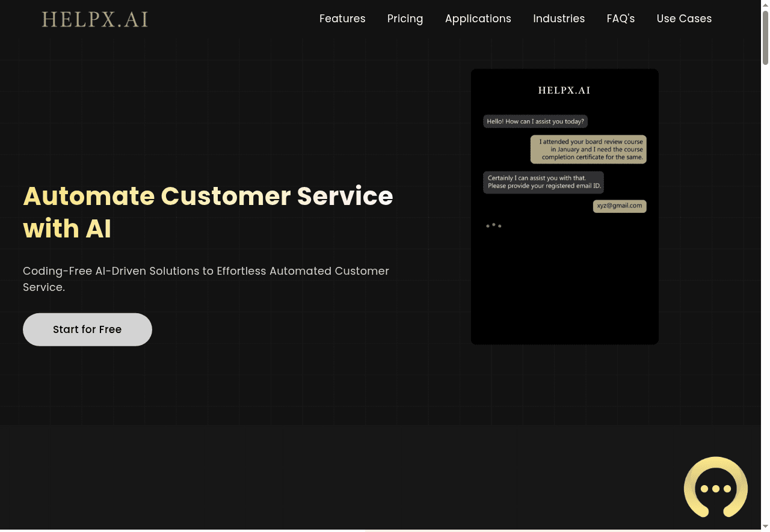Select the HELPX.AI header inside the chat preview
The width and height of the screenshot is (770, 532).
coord(564,90)
